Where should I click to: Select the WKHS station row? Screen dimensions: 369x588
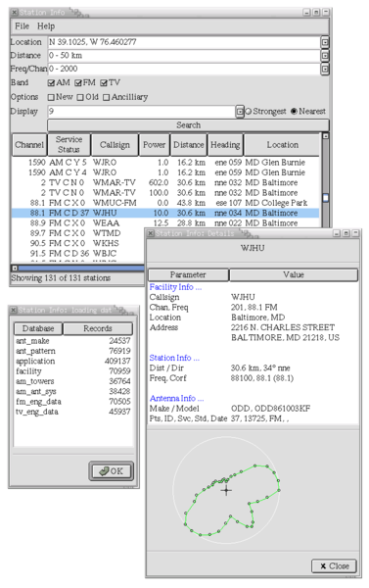[78, 243]
